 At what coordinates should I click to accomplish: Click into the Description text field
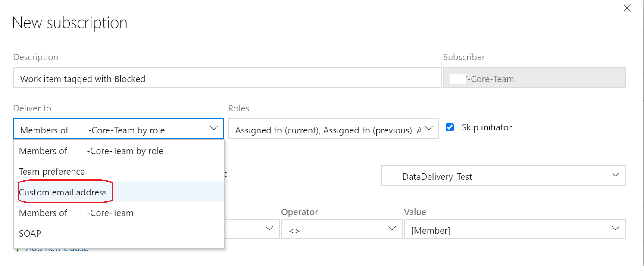pyautogui.click(x=227, y=78)
